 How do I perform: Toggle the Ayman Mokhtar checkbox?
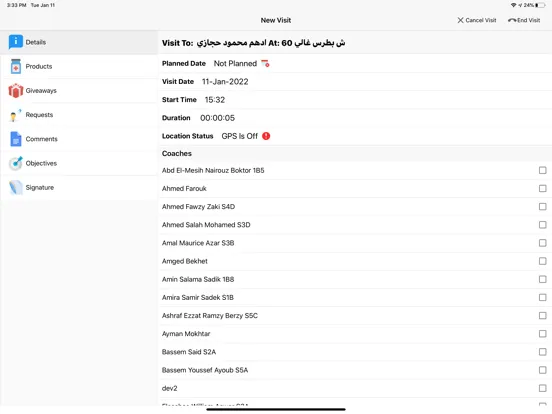542,334
